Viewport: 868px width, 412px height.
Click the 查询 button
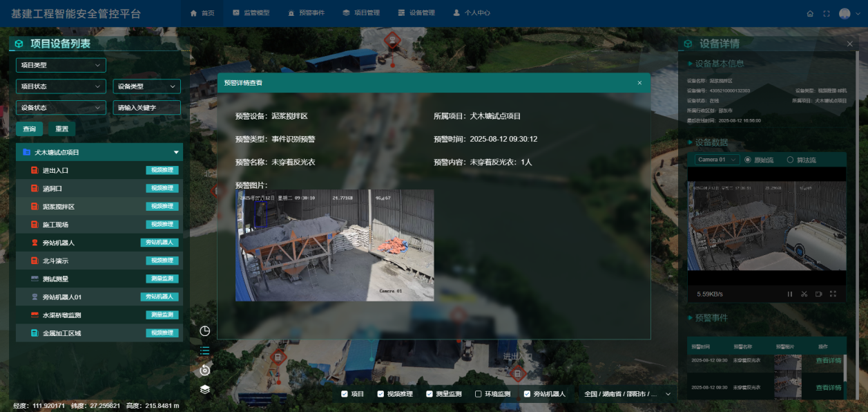[x=30, y=129]
